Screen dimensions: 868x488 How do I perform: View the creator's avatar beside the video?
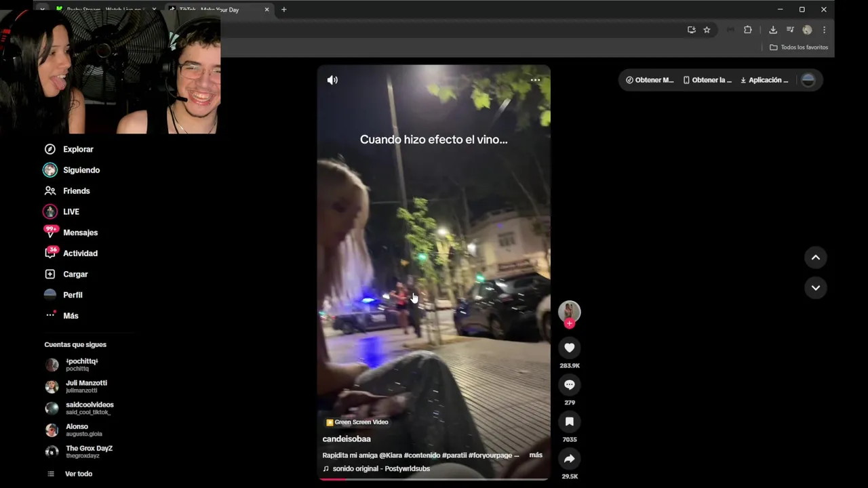570,311
